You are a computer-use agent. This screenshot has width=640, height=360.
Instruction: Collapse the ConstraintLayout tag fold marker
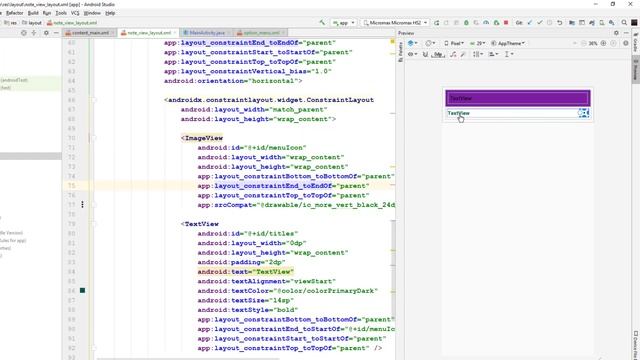click(93, 100)
